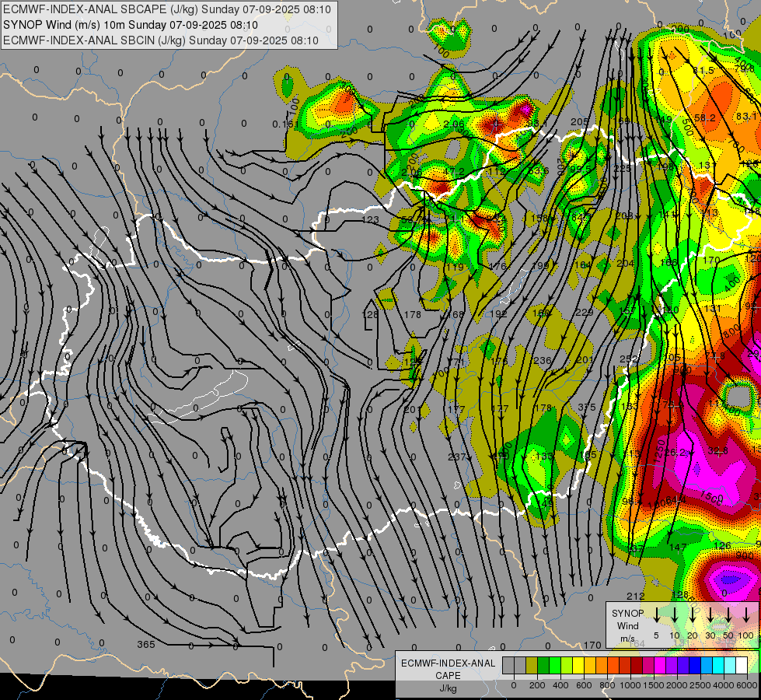Select the bright cyan CAPE legend swatch
Viewport: 761px width, 700px height.
tap(717, 666)
